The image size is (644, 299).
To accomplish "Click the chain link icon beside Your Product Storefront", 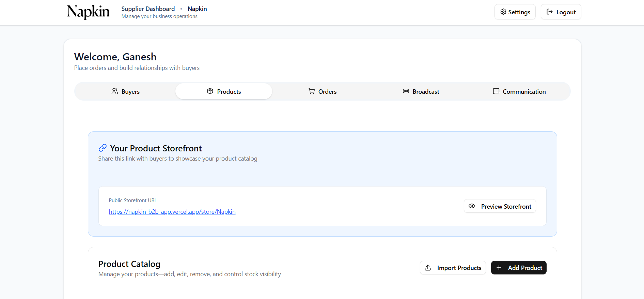I will [103, 148].
